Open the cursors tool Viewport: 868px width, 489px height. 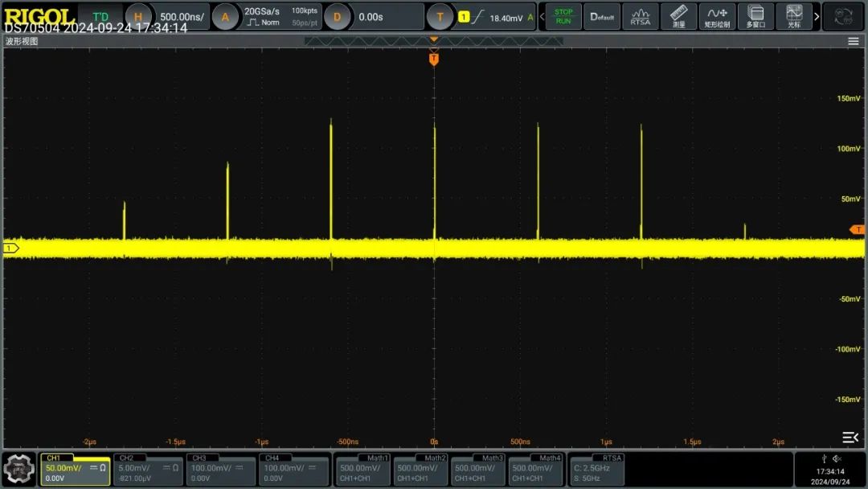[794, 16]
